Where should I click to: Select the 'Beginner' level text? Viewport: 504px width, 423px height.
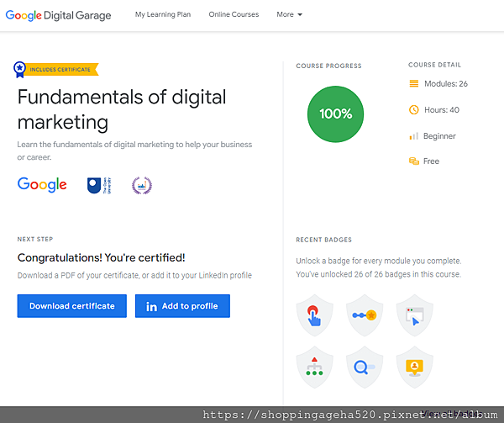tap(439, 136)
